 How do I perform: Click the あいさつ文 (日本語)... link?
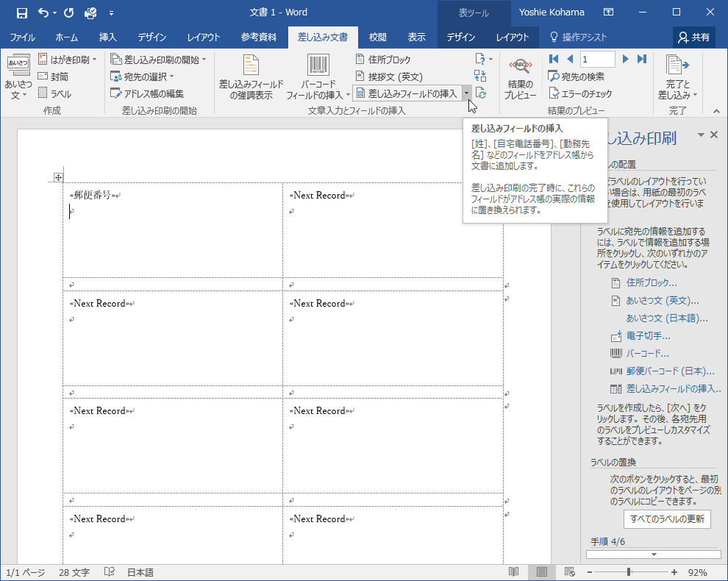[667, 318]
